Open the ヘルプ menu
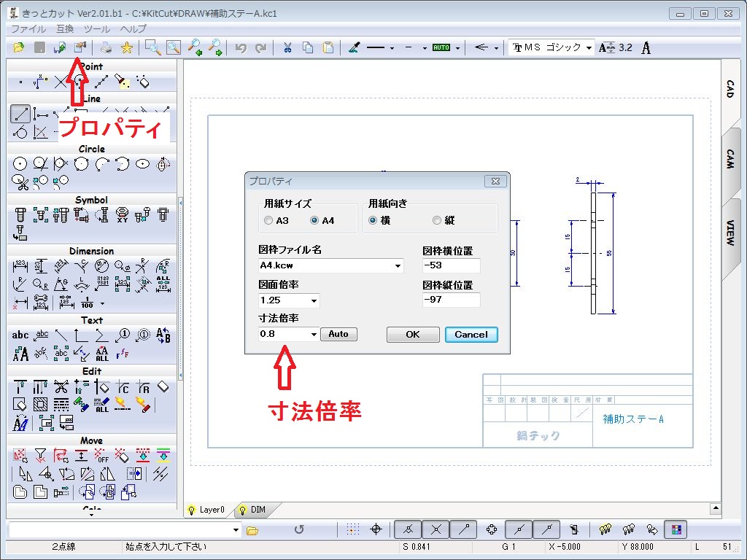The image size is (747, 560). [x=133, y=28]
